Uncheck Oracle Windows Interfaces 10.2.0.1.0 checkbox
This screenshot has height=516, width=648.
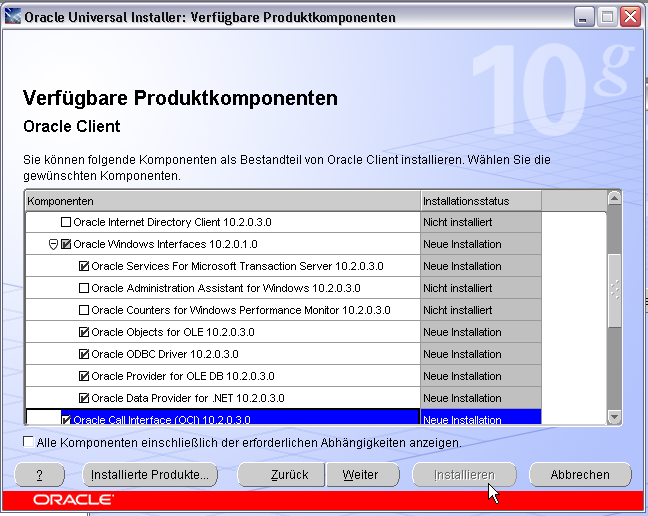coord(66,244)
